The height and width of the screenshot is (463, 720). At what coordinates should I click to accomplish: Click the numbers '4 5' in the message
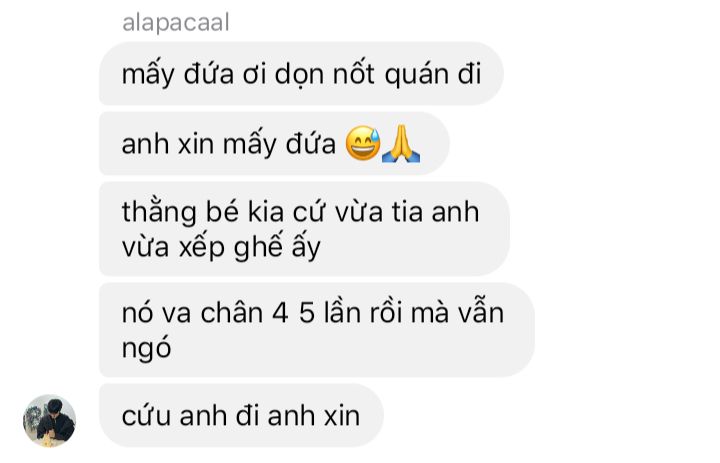click(293, 314)
